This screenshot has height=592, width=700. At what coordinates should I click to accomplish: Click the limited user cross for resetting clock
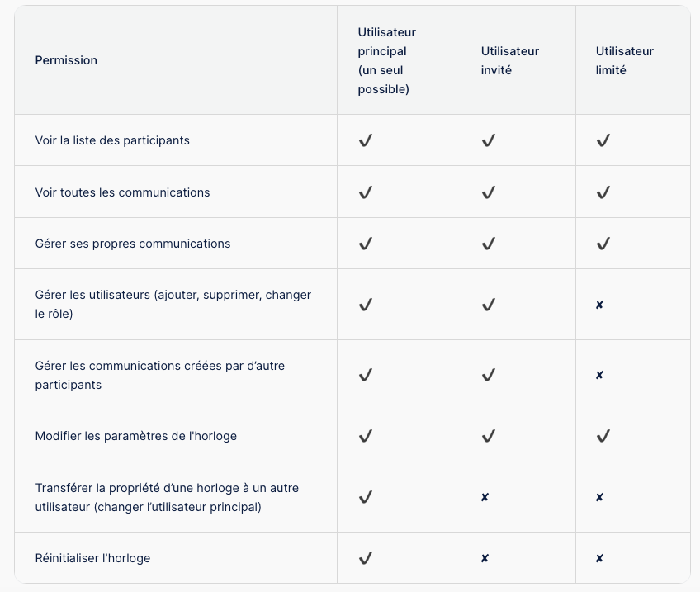click(x=599, y=558)
